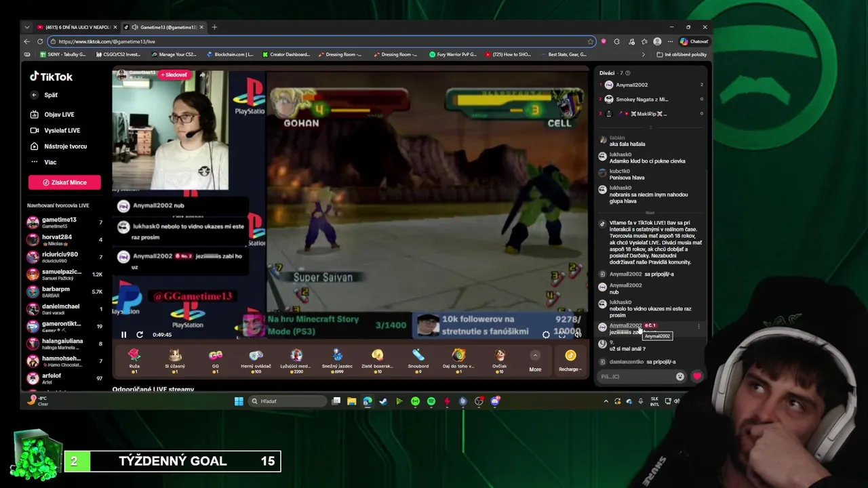Image resolution: width=868 pixels, height=488 pixels.
Task: Pause the live stream playback
Action: point(123,335)
